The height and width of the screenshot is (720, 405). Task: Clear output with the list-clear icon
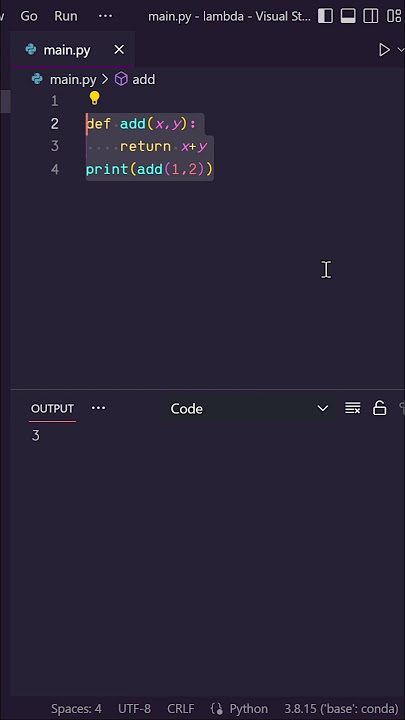coord(353,408)
